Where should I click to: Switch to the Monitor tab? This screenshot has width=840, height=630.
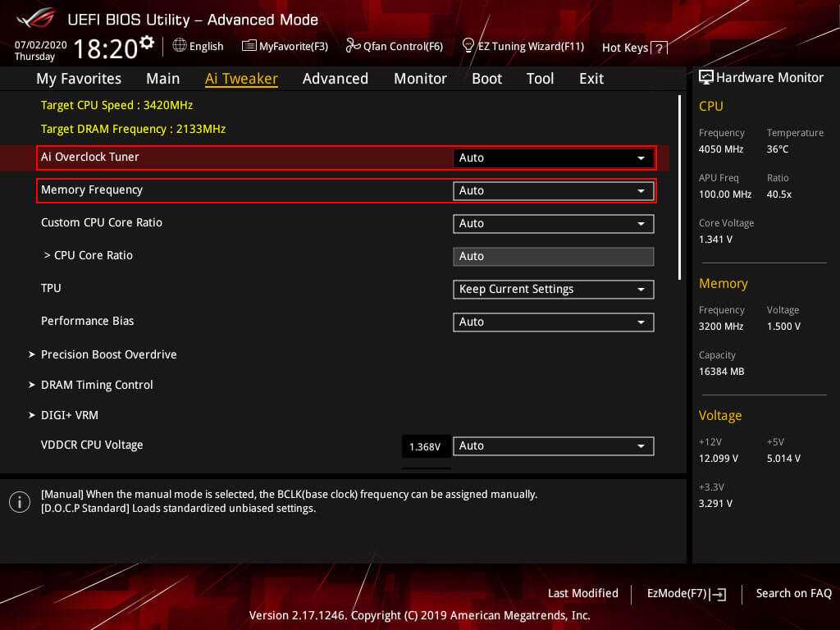click(420, 79)
